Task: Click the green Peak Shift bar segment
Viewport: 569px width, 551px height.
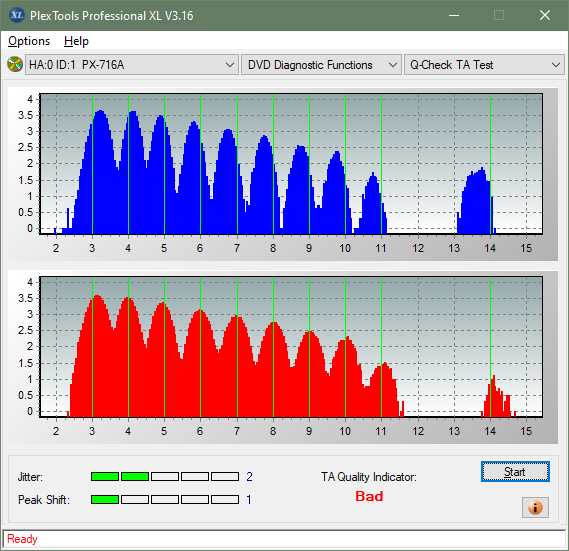Action: click(105, 499)
